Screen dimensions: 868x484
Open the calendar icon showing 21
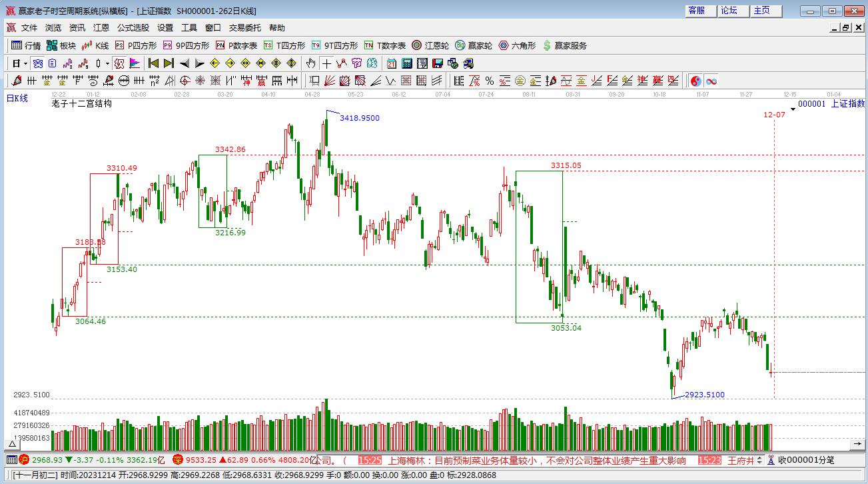pos(391,63)
